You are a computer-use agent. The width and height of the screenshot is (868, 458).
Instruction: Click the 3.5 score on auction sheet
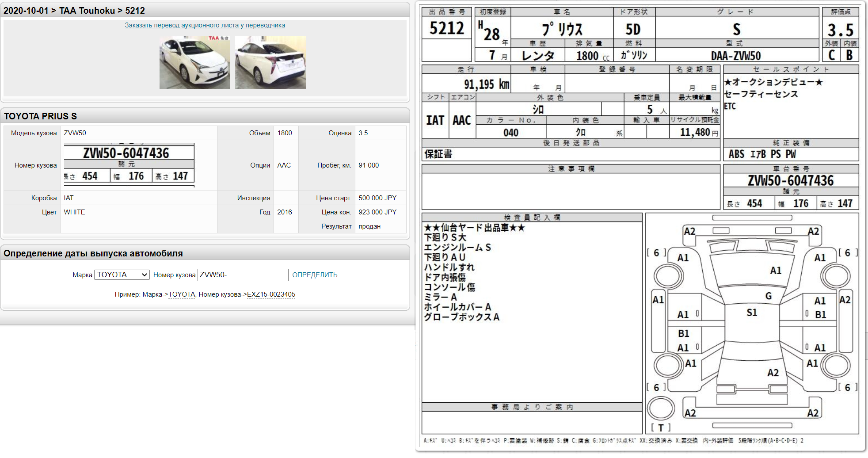[841, 30]
